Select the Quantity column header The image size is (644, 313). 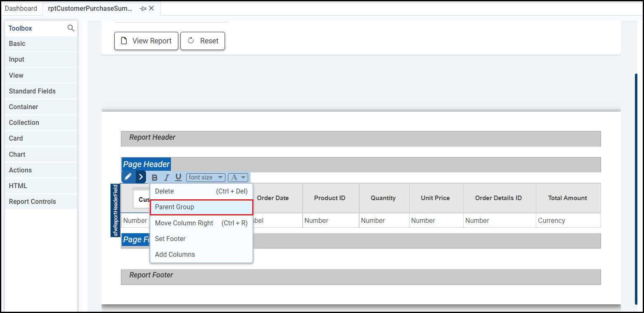coord(384,198)
